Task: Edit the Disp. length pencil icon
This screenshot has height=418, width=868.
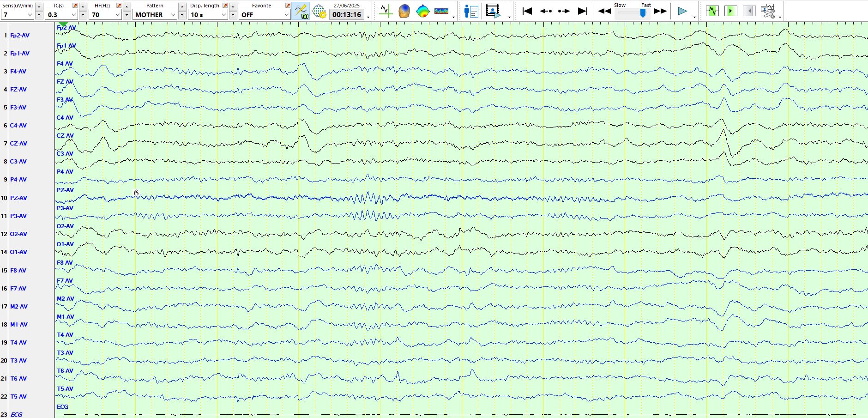Action: (225, 6)
